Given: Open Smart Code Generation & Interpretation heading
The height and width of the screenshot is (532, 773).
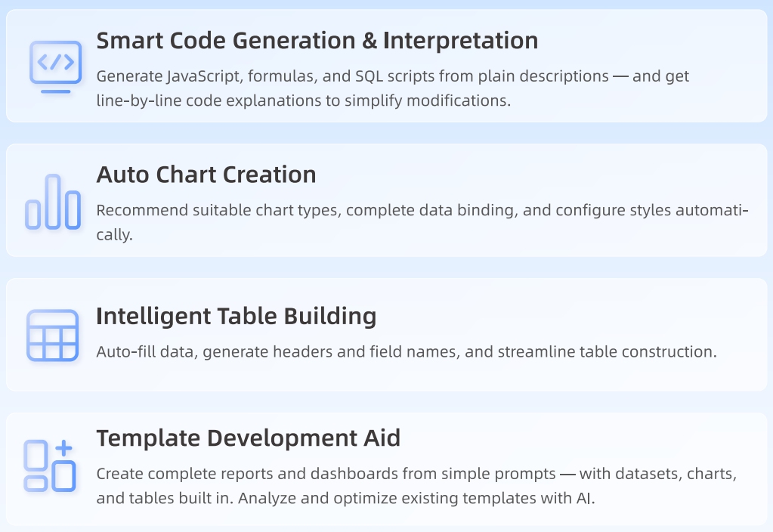Looking at the screenshot, I should tap(317, 41).
